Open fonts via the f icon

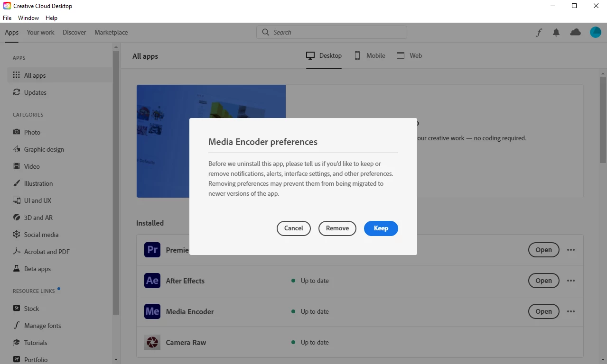[539, 32]
